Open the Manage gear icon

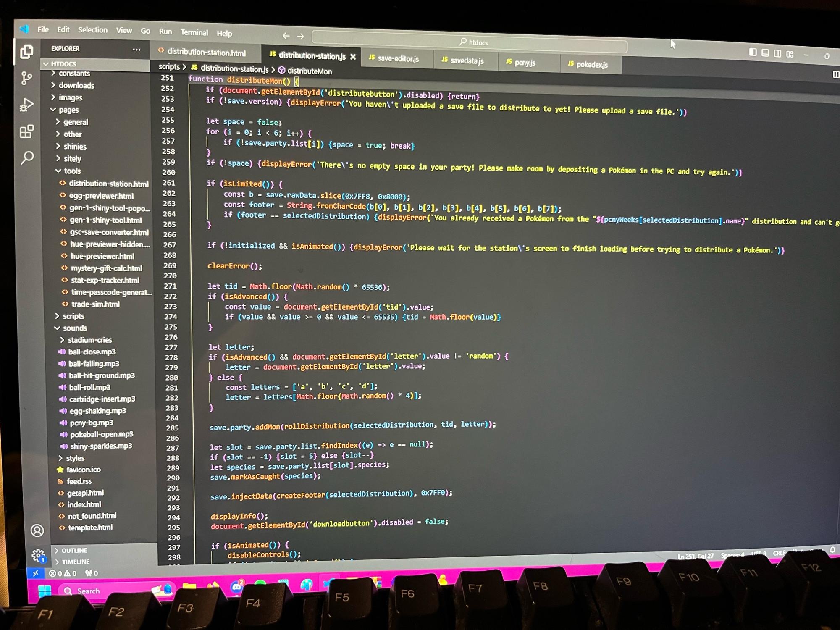pyautogui.click(x=39, y=555)
